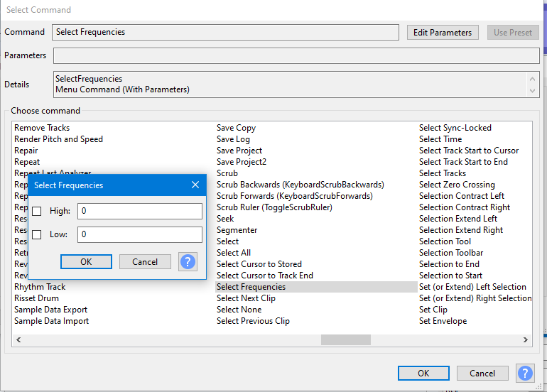Cancel the Select Frequencies dialog
Viewport: 547px width, 392px height.
pyautogui.click(x=145, y=262)
